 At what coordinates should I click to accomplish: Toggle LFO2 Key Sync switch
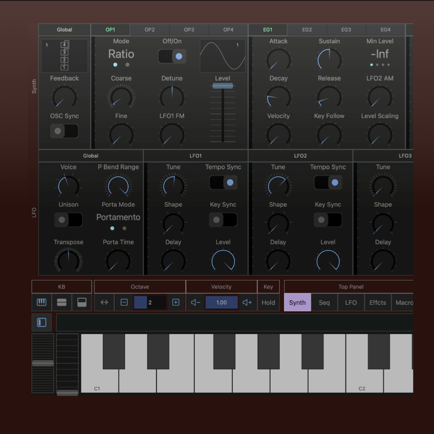[328, 220]
